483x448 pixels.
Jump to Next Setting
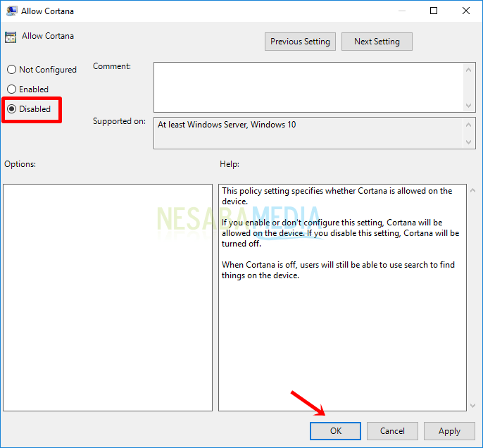click(377, 42)
